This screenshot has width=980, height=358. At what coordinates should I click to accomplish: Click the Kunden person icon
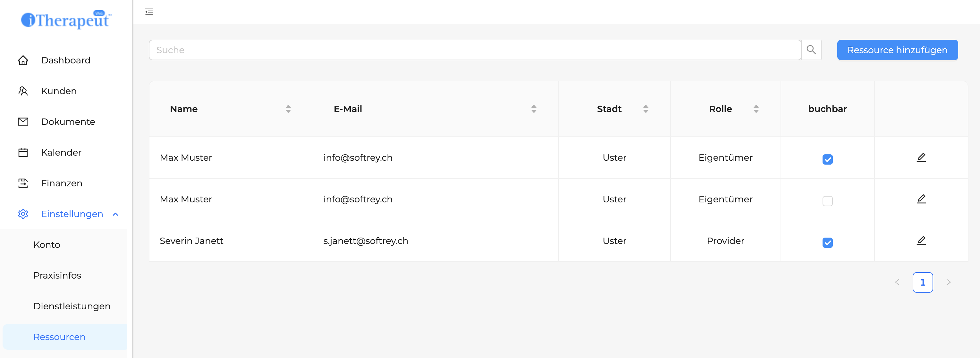(23, 91)
